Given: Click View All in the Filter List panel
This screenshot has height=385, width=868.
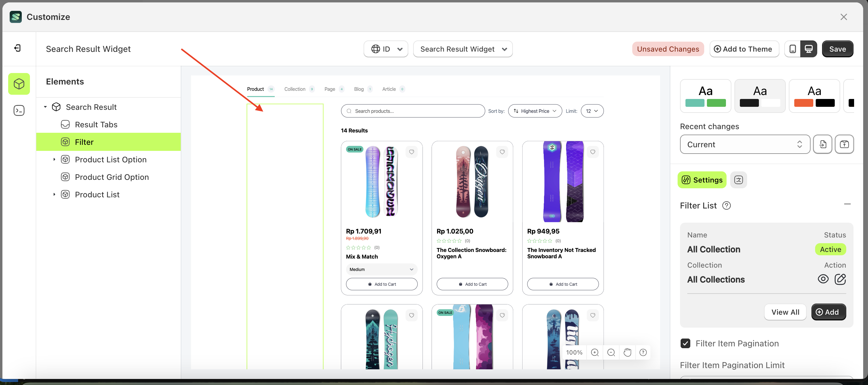Looking at the screenshot, I should [x=785, y=312].
